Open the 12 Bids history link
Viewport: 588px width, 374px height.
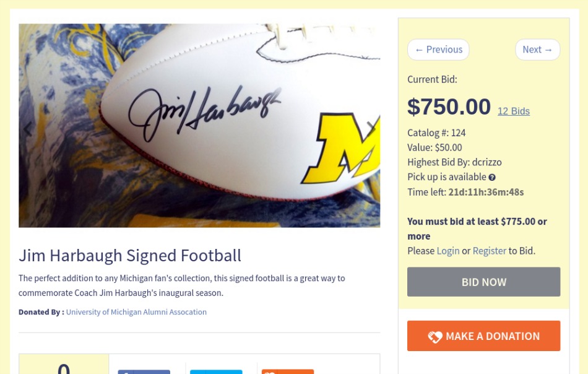pyautogui.click(x=514, y=111)
